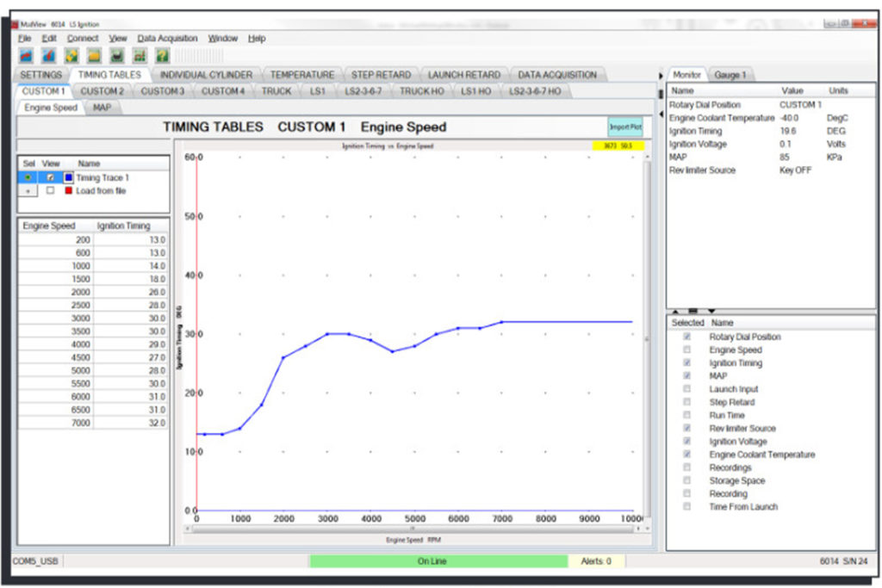
Task: Click the down arrow above the Selected list
Action: [711, 312]
